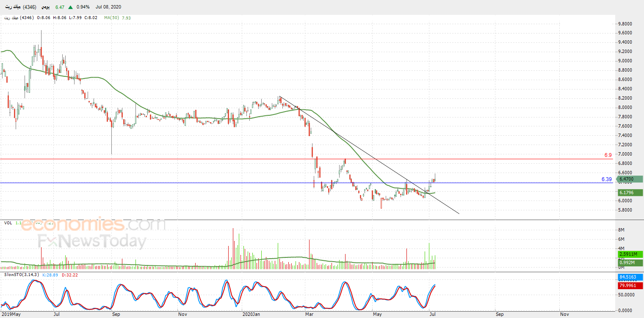Click the MA value 7.93

(x=126, y=18)
